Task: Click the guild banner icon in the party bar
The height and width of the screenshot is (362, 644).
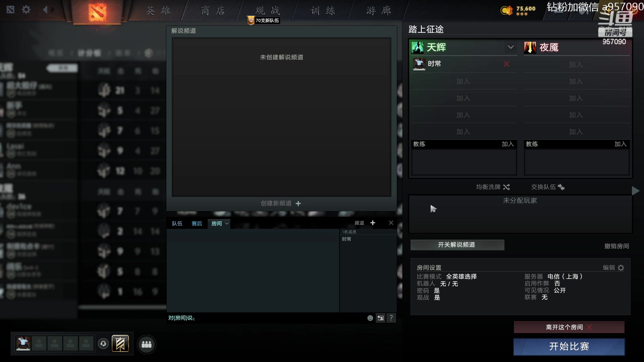Action: point(120,343)
